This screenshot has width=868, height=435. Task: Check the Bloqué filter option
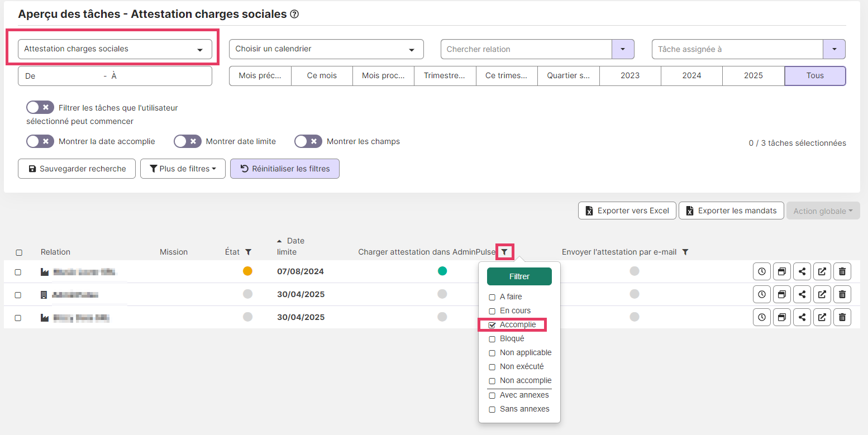492,339
